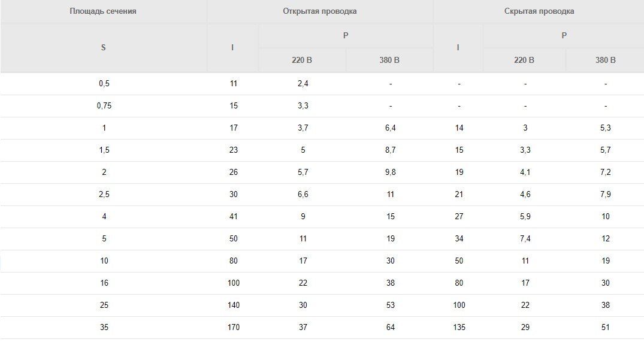Select the value 64 in the 35 row
This screenshot has width=644, height=342.
[x=390, y=328]
